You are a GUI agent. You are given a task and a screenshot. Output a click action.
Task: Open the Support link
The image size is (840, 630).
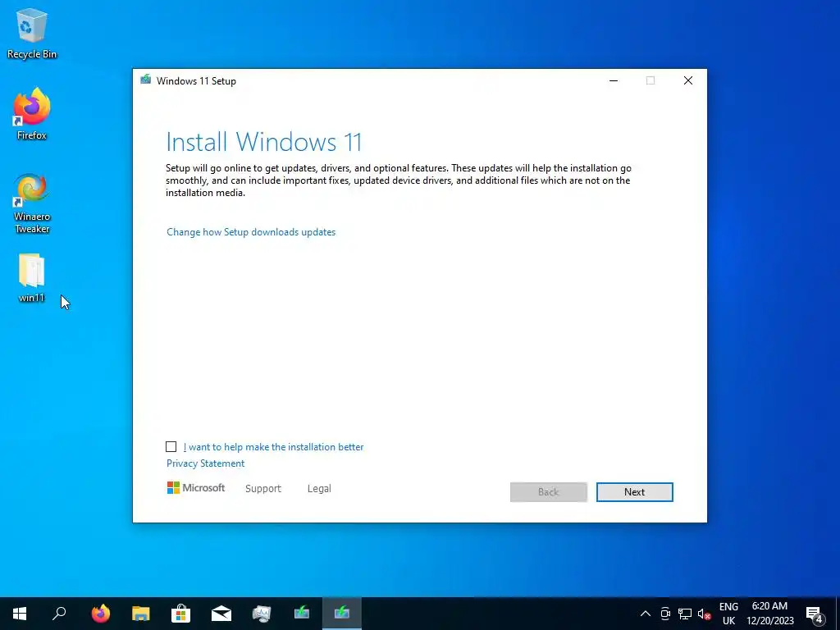pyautogui.click(x=263, y=489)
